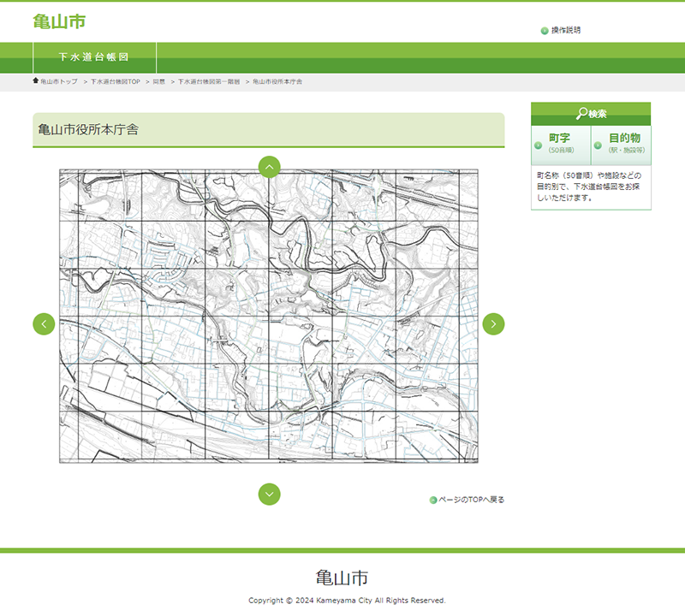Screen dimensions: 685x616
Task: Move the map west using the left arrow
Action: pyautogui.click(x=44, y=324)
